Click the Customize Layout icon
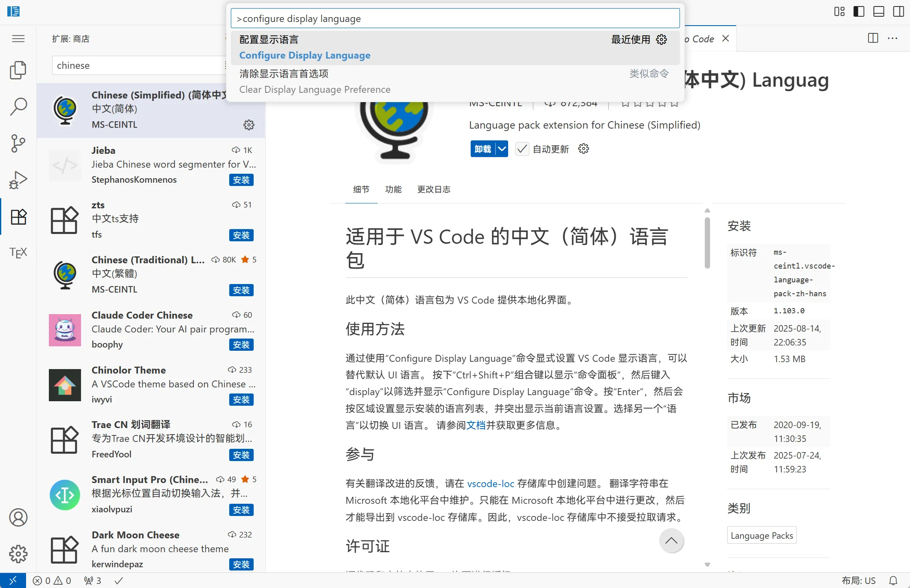 pyautogui.click(x=839, y=11)
